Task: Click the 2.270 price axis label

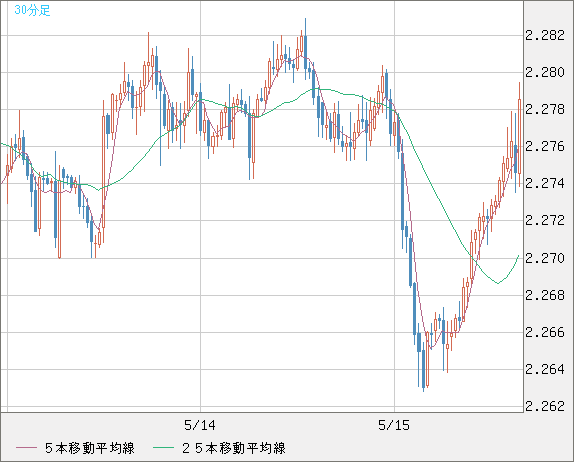Action: pyautogui.click(x=545, y=258)
